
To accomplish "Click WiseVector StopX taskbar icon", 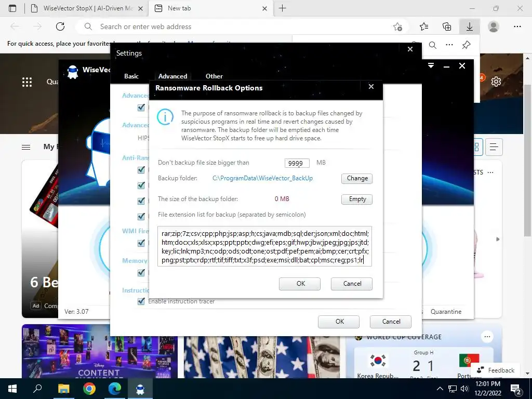I will point(140,389).
